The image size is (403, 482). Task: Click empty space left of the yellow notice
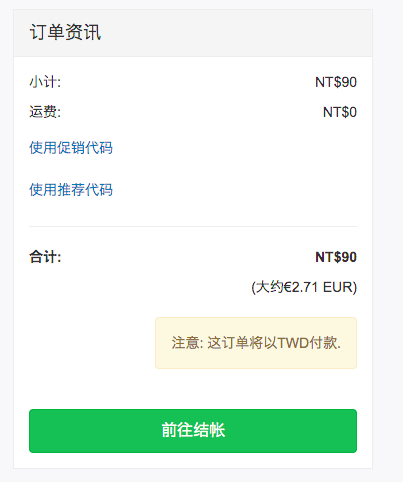point(92,343)
